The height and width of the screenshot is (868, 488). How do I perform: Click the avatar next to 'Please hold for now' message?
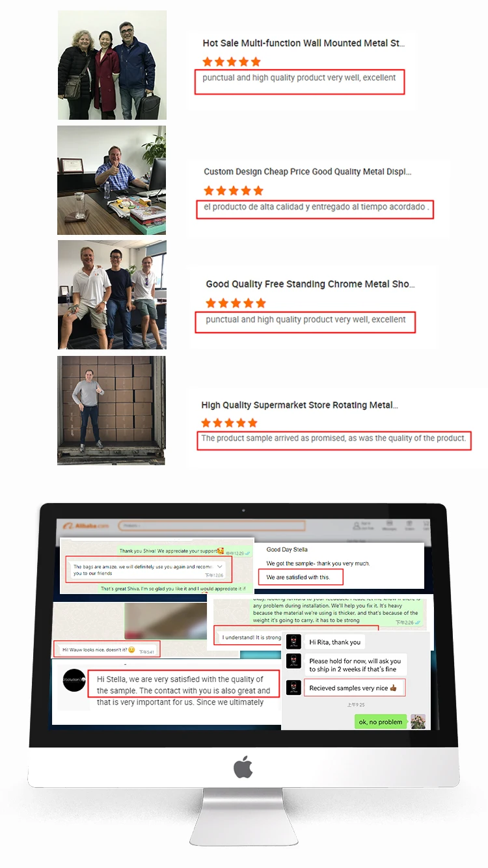293,661
